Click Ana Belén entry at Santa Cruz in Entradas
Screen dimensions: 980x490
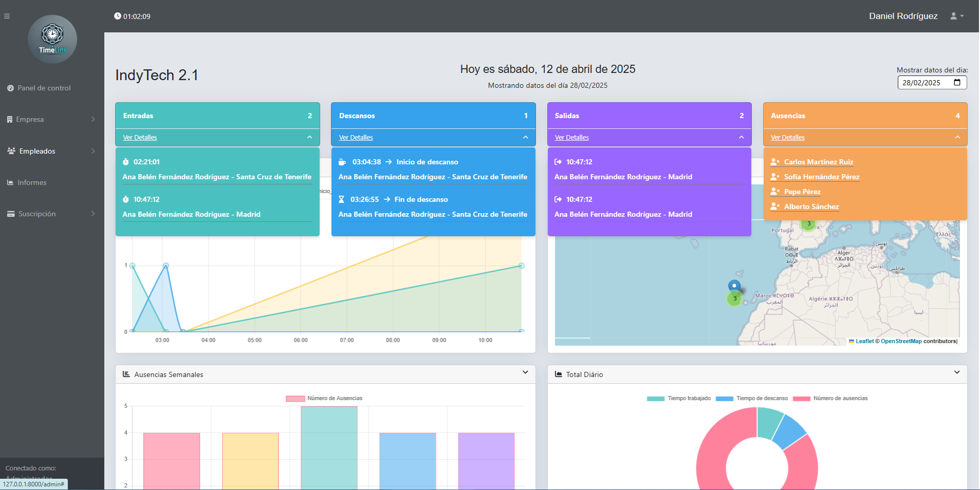click(217, 177)
